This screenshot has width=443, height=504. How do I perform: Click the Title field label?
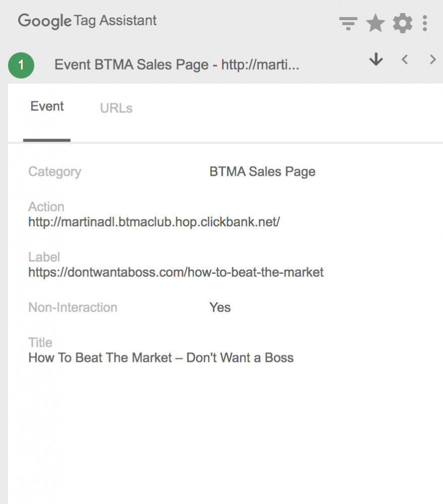coord(40,343)
